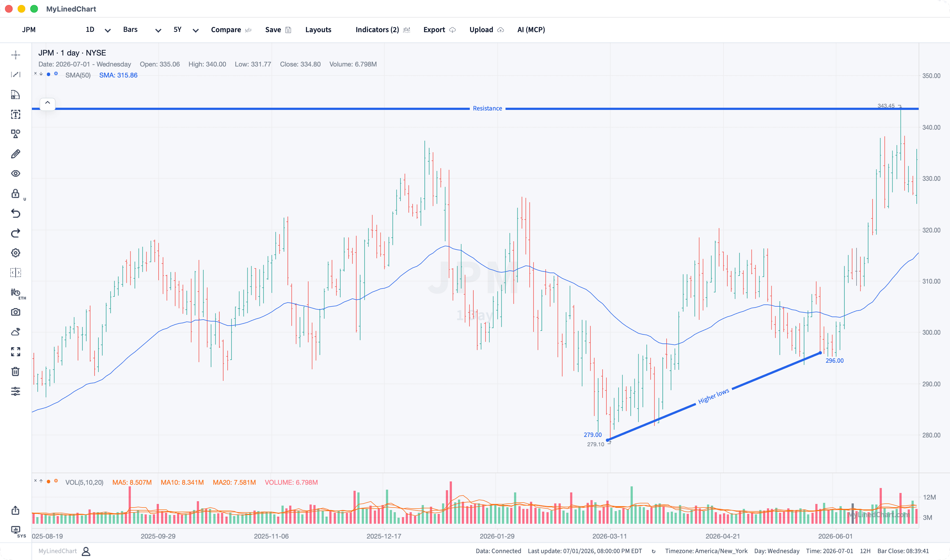Open AI (MCP) menu
Image resolution: width=950 pixels, height=560 pixels.
(x=531, y=30)
